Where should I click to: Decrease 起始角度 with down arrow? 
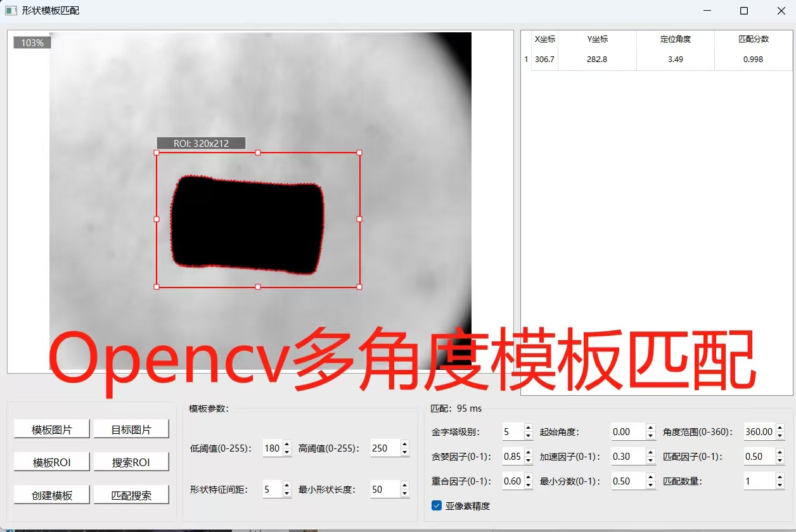650,436
